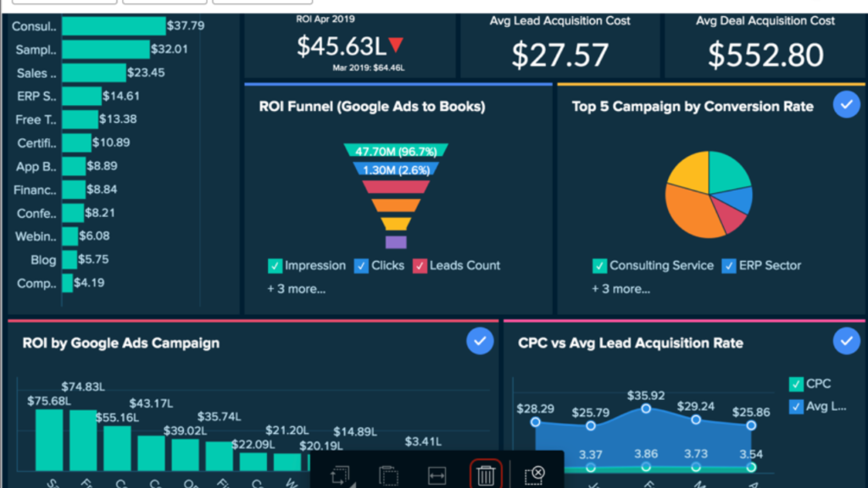Click the Certifi.. row label
Screen dimensions: 868x488
(36, 143)
